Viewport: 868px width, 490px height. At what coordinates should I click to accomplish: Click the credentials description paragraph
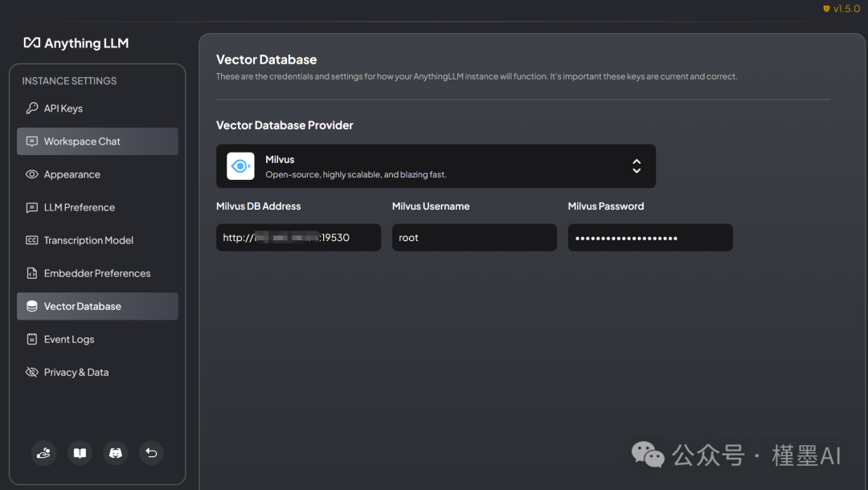point(477,76)
